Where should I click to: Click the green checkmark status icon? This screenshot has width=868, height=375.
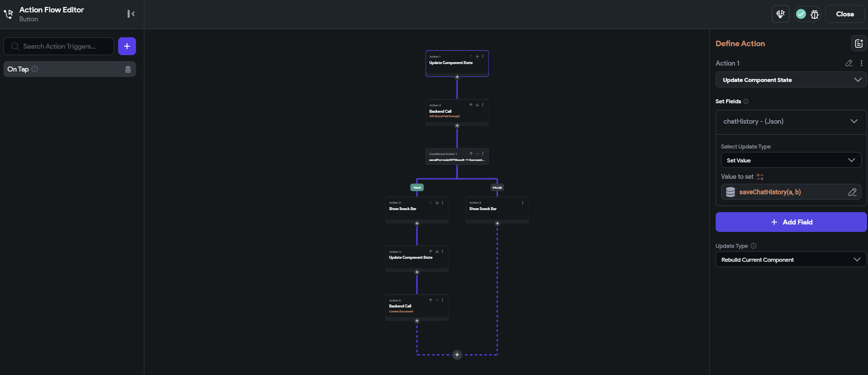pyautogui.click(x=801, y=14)
